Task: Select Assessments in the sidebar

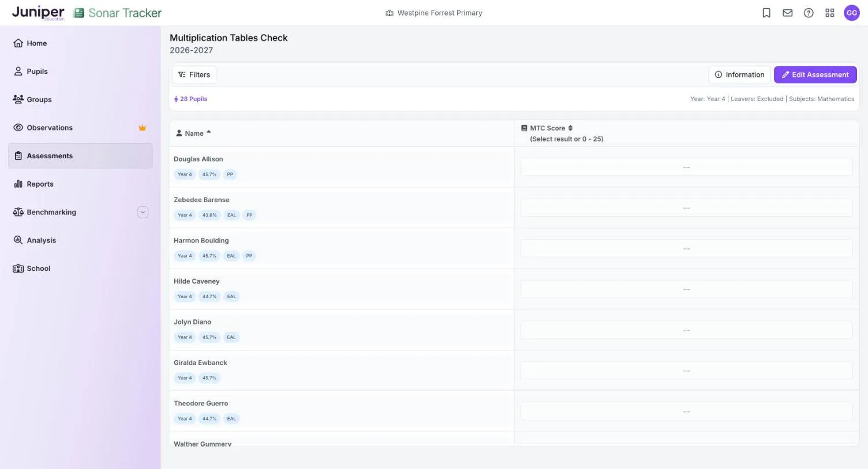Action: [80, 156]
